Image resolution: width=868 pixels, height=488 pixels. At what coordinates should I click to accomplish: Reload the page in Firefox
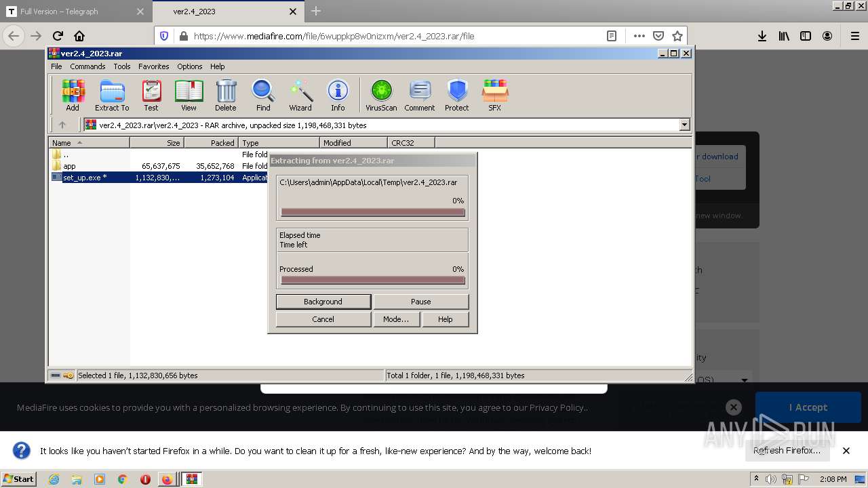click(58, 36)
